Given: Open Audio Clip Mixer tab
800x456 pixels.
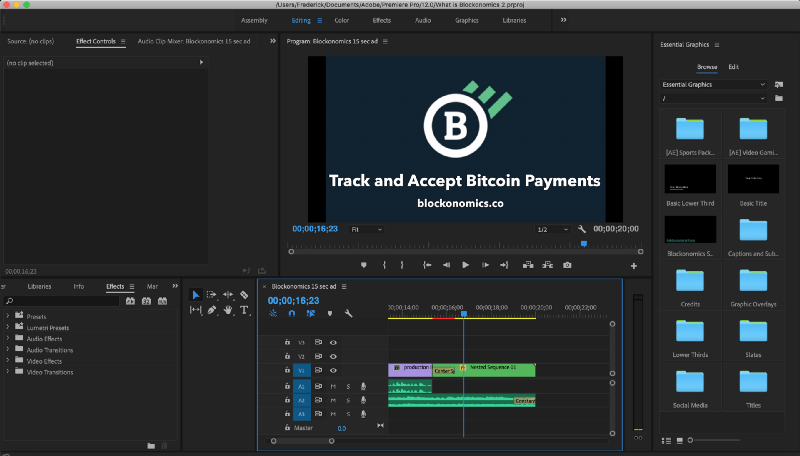Looking at the screenshot, I should (194, 41).
